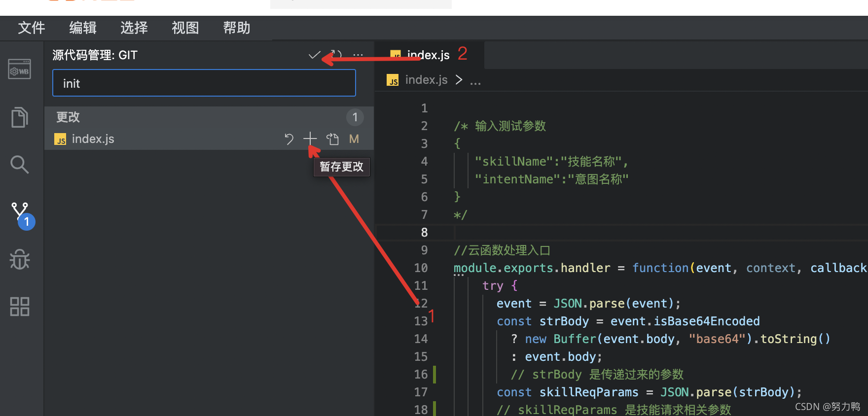
Task: Open the Debug view with bug icon
Action: 20,259
